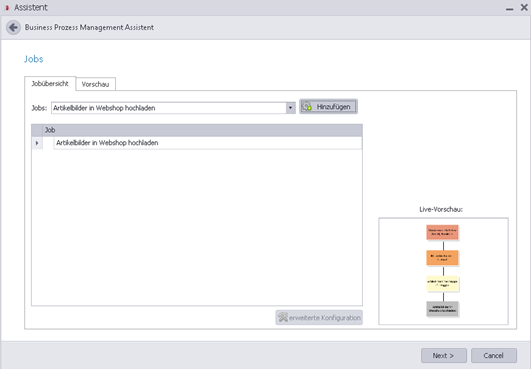The height and width of the screenshot is (369, 531).
Task: Switch to the Jobübersicht tab
Action: click(x=50, y=84)
